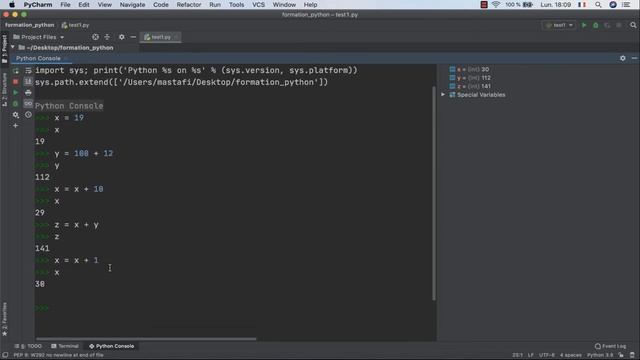Hide the Python Console tool window

point(634,58)
